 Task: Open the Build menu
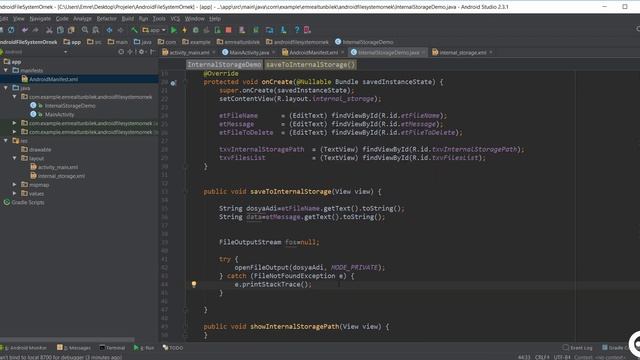click(128, 19)
